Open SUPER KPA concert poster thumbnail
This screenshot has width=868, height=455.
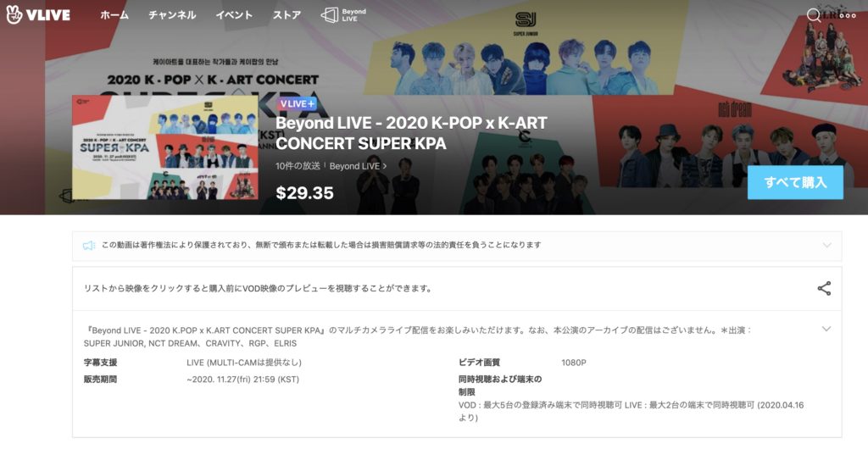click(165, 147)
